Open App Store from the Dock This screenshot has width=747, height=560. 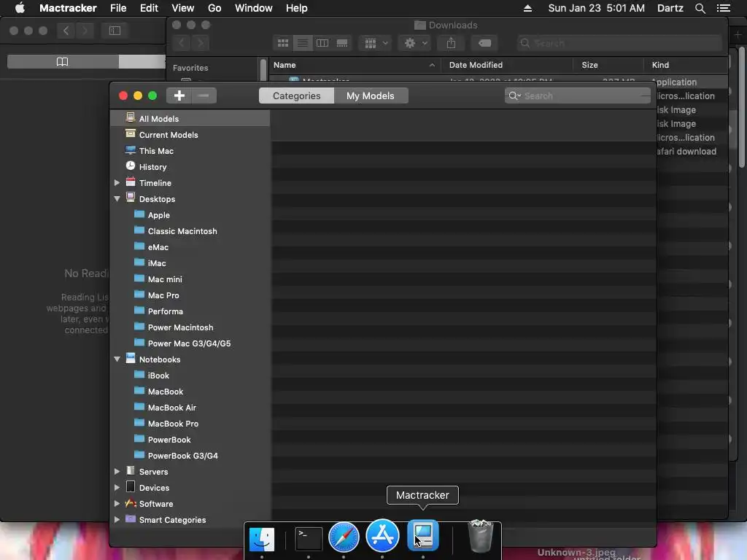point(382,536)
